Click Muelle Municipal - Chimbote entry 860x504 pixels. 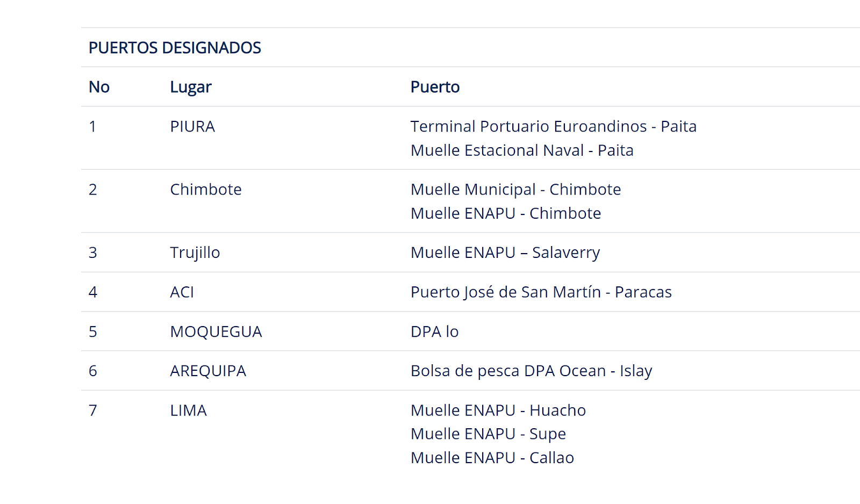pos(516,190)
